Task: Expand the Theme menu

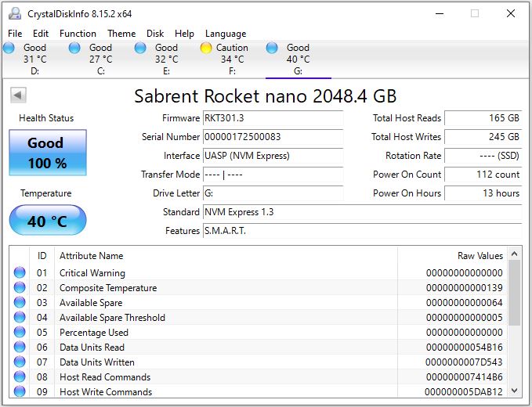Action: [121, 34]
